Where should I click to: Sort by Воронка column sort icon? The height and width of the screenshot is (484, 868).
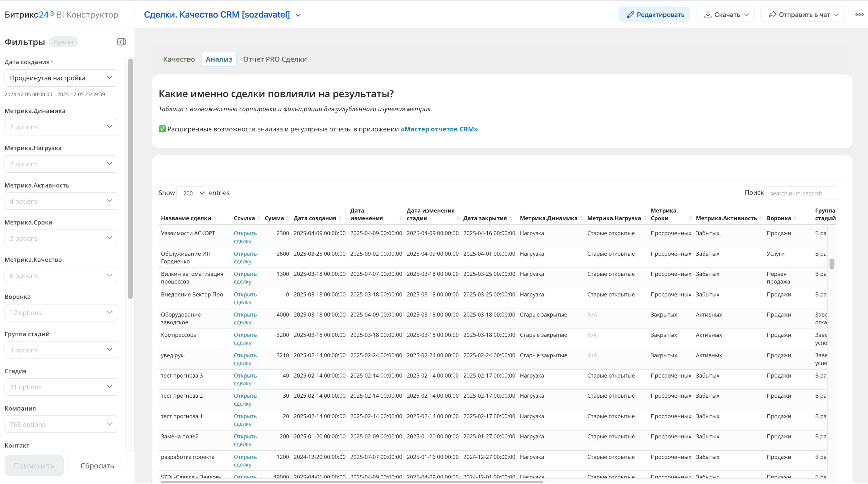tap(795, 218)
